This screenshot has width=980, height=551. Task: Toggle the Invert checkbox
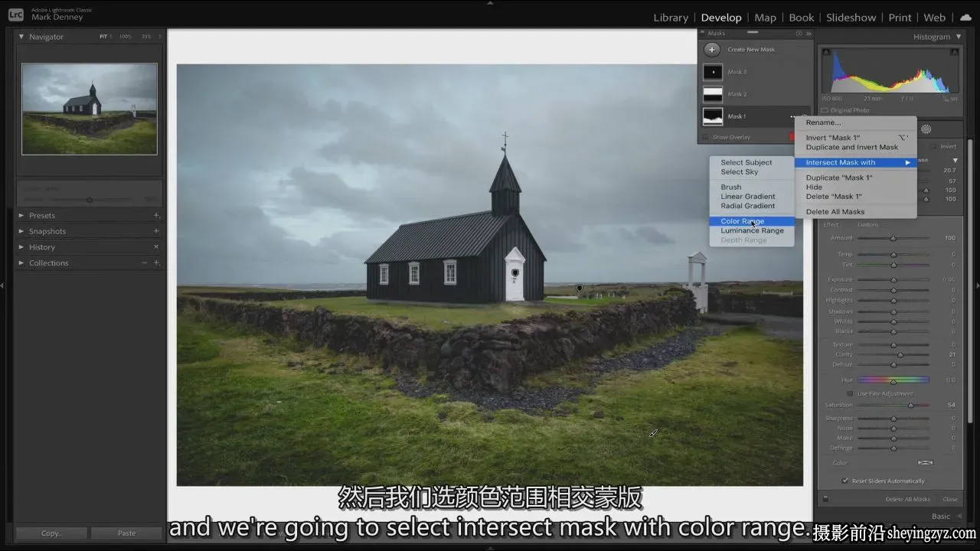[x=934, y=147]
